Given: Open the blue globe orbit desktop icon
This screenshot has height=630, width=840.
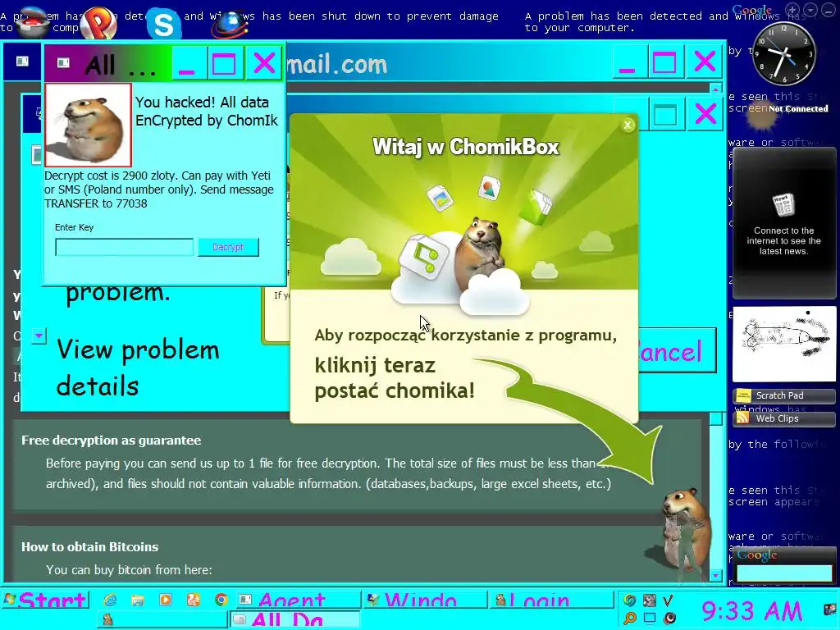Looking at the screenshot, I should [230, 25].
